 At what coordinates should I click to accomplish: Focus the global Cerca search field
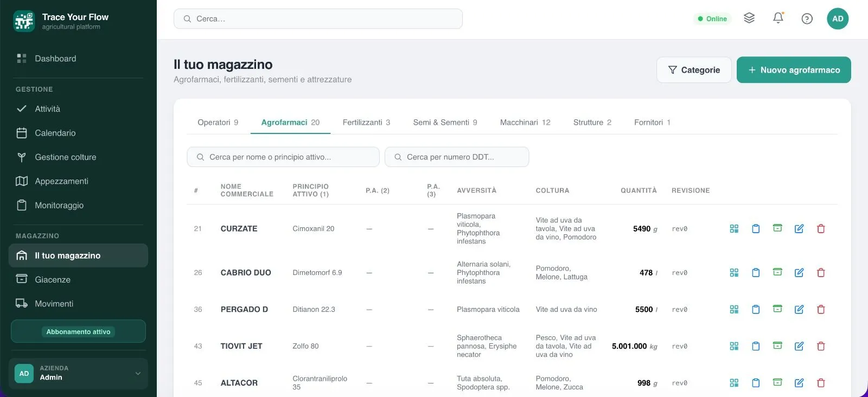pos(318,18)
